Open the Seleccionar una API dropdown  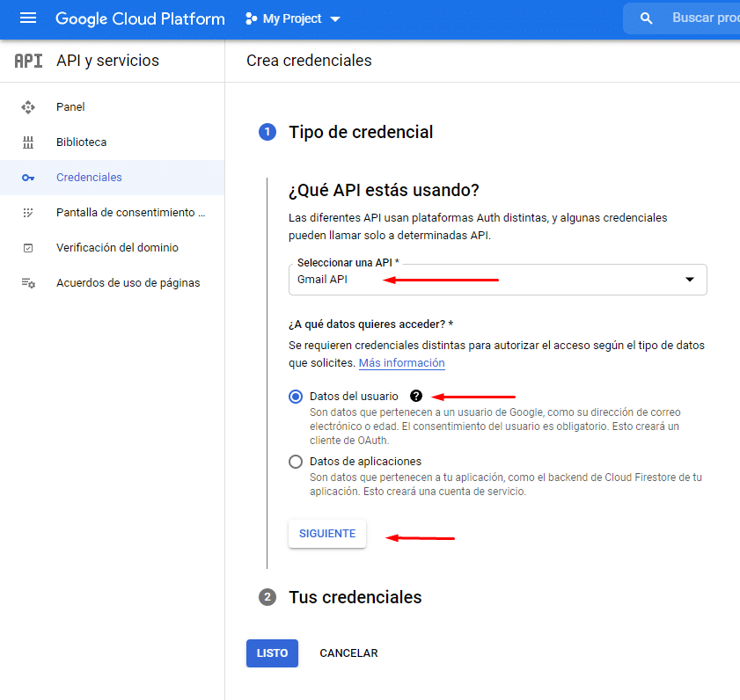click(498, 280)
